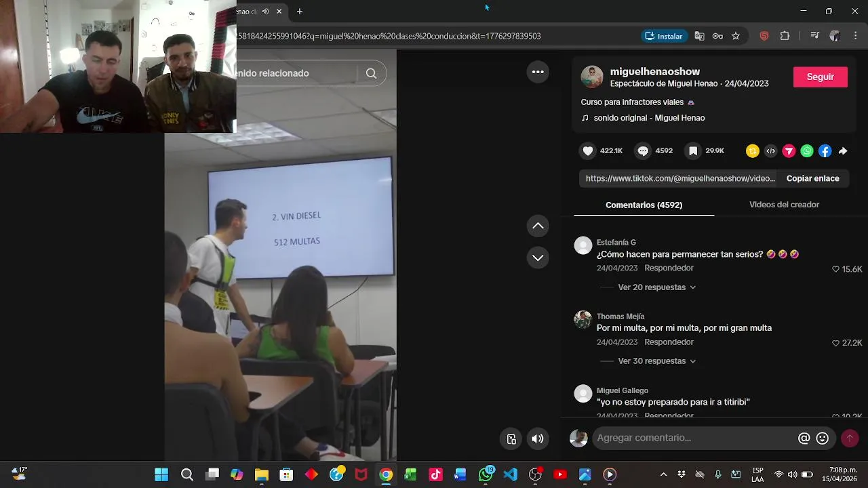Show hidden system tray icons chevron

click(663, 474)
